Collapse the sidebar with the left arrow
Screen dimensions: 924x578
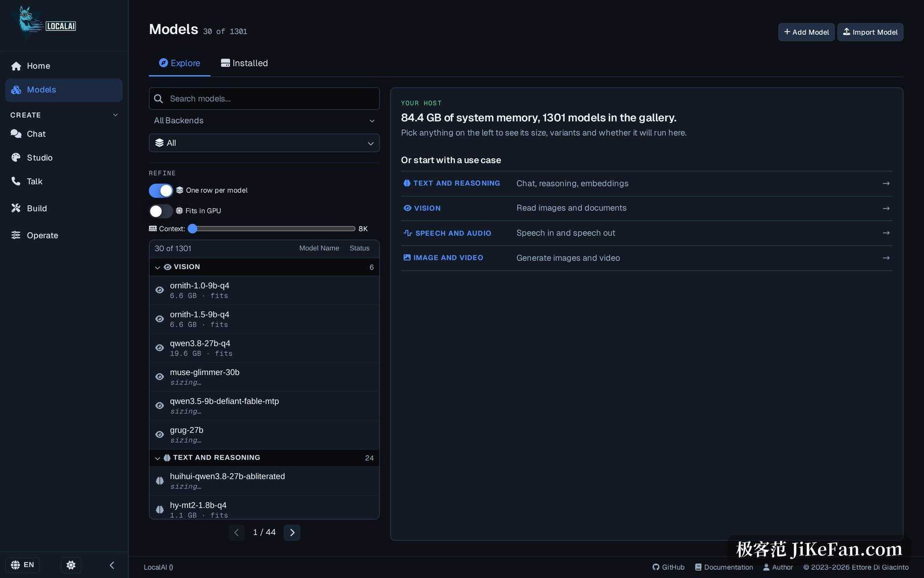tap(112, 565)
